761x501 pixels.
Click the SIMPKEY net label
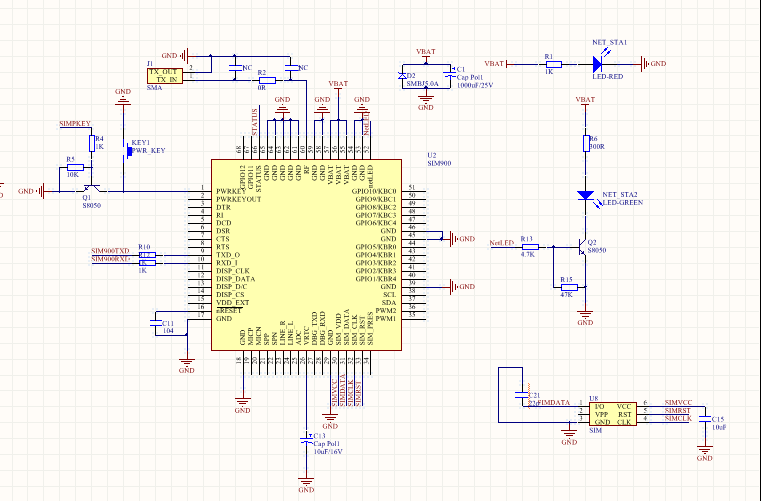[x=75, y=124]
